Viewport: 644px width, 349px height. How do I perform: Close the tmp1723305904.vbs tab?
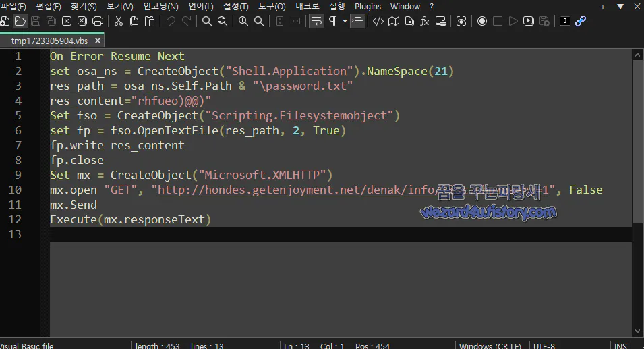97,41
